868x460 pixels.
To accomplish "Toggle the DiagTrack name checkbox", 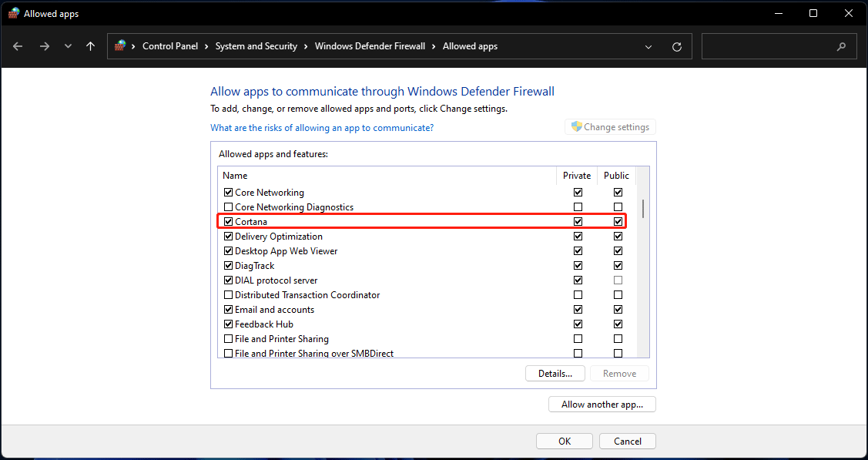I will coord(228,266).
